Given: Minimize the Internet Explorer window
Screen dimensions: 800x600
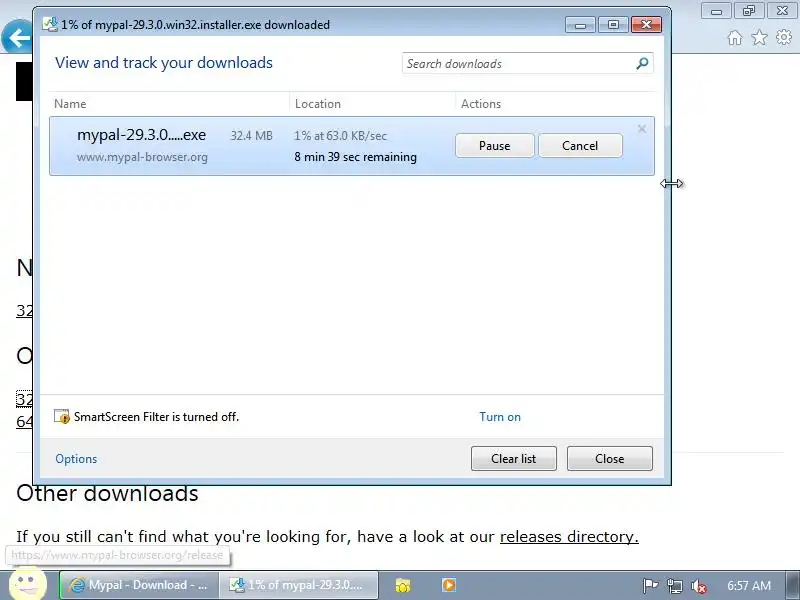Looking at the screenshot, I should tap(716, 11).
